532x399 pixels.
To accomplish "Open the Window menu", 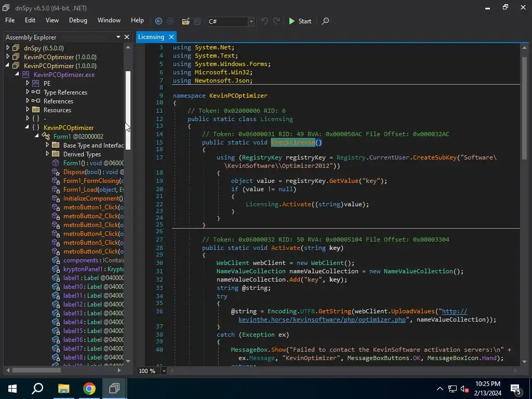I will (109, 20).
